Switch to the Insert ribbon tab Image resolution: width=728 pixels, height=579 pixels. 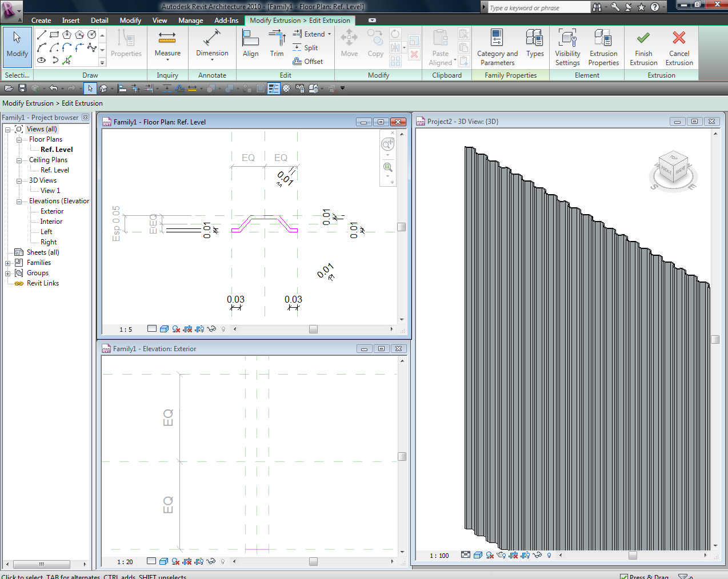[x=71, y=21]
